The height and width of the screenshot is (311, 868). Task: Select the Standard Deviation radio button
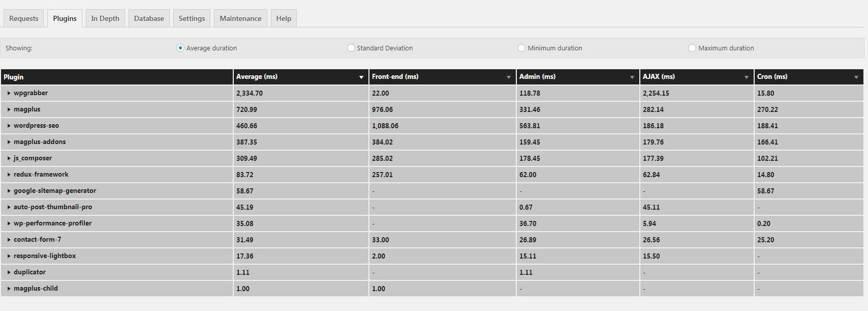pos(351,48)
